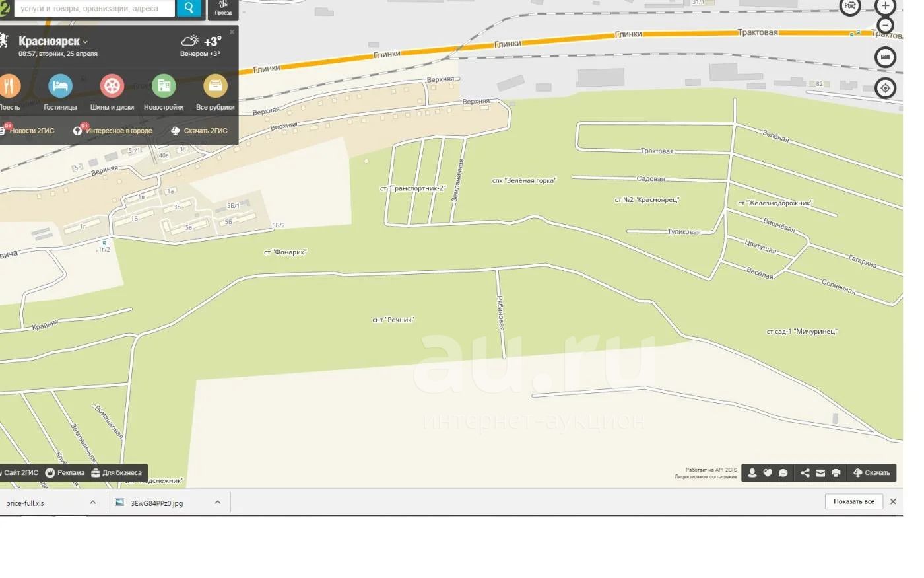Open downloaded file price-full.xls
Screen dimensions: 924x578
click(25, 503)
